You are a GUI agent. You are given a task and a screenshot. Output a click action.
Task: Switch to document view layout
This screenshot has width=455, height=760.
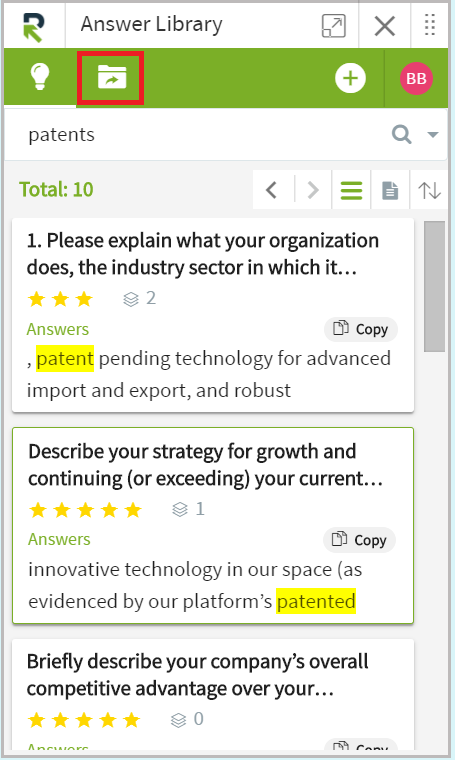(390, 190)
